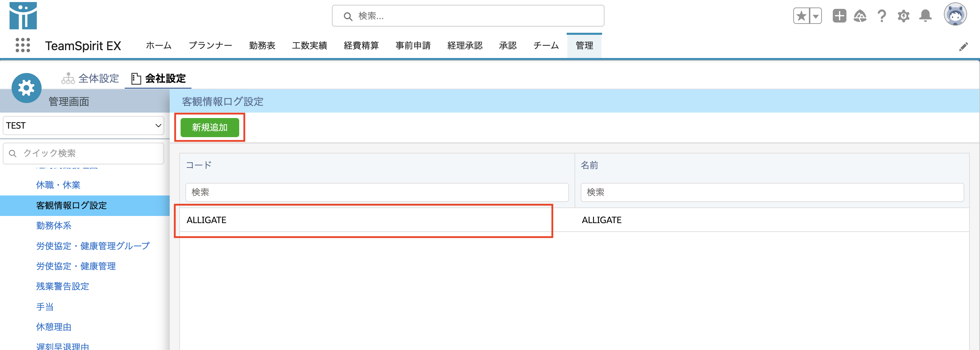The image size is (980, 350).
Task: Click the TeamSpirit logo icon
Action: pos(23,16)
